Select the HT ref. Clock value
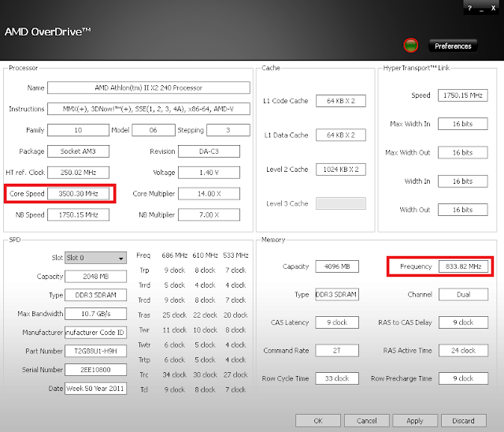 pyautogui.click(x=78, y=173)
